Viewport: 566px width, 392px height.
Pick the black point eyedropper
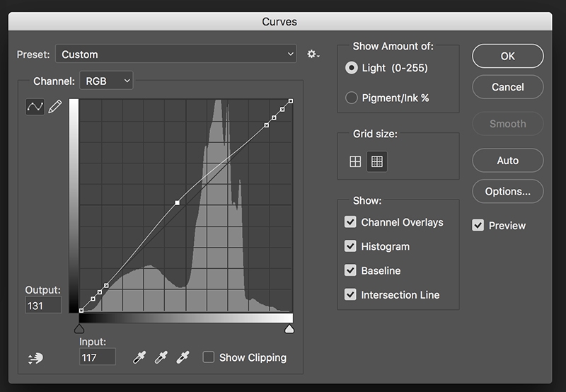pos(139,357)
